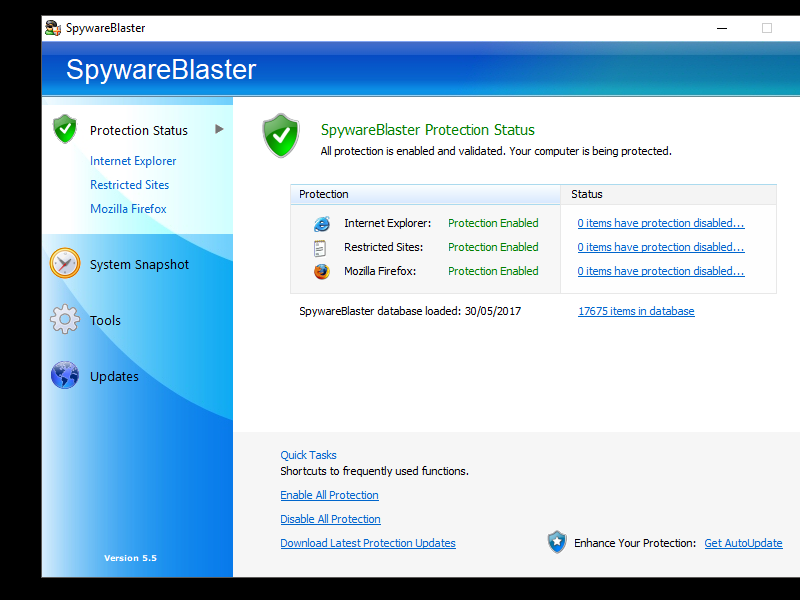Click the large green shield status icon
The height and width of the screenshot is (600, 800).
click(x=281, y=135)
